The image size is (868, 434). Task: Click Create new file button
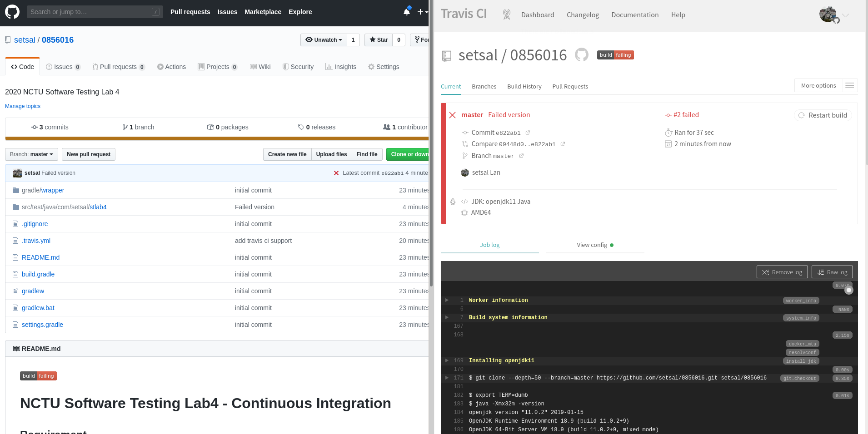click(287, 154)
